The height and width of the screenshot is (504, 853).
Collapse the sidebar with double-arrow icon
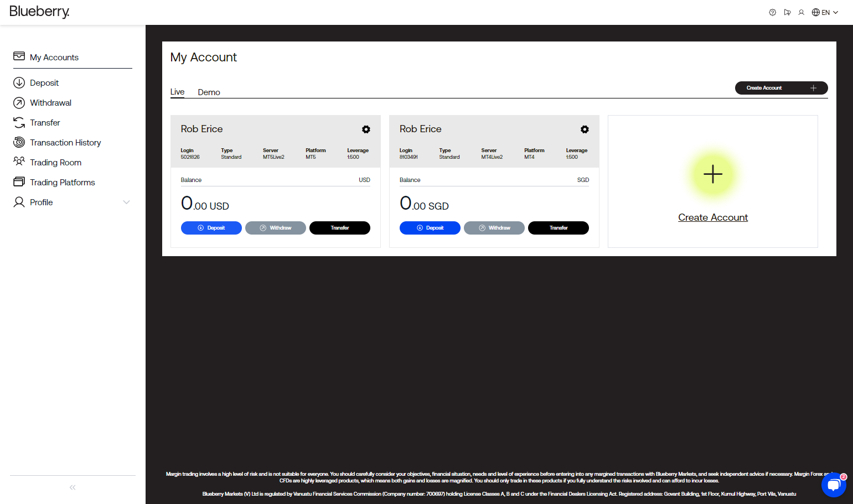pos(73,487)
